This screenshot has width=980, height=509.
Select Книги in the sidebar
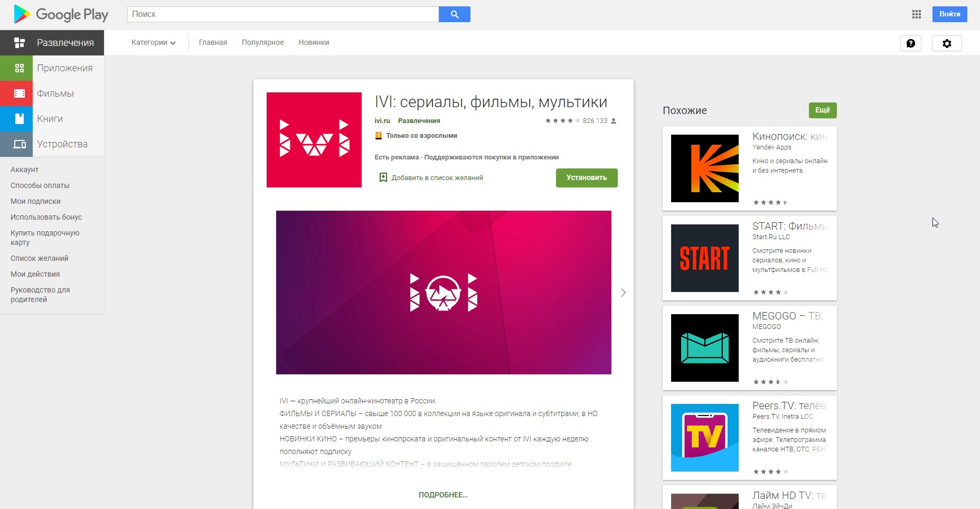click(50, 119)
